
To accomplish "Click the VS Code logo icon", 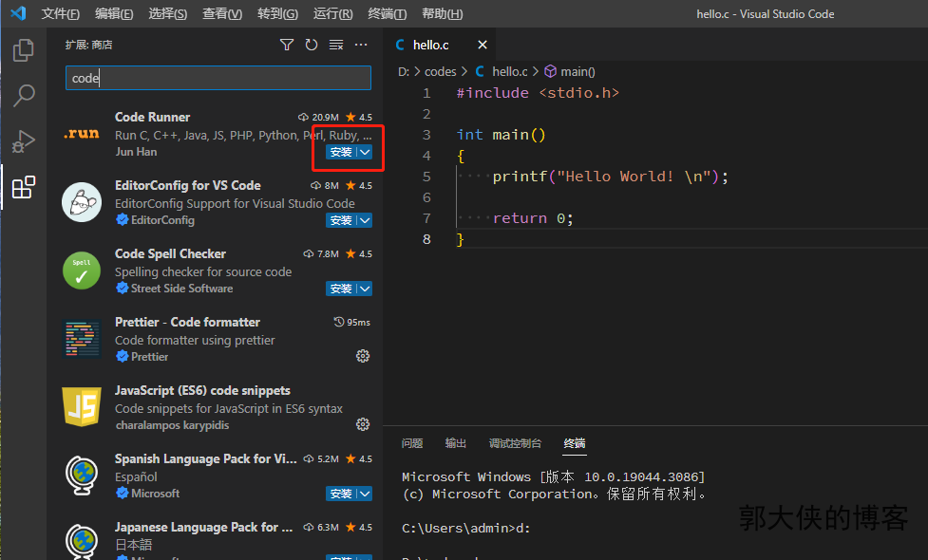I will (x=18, y=13).
